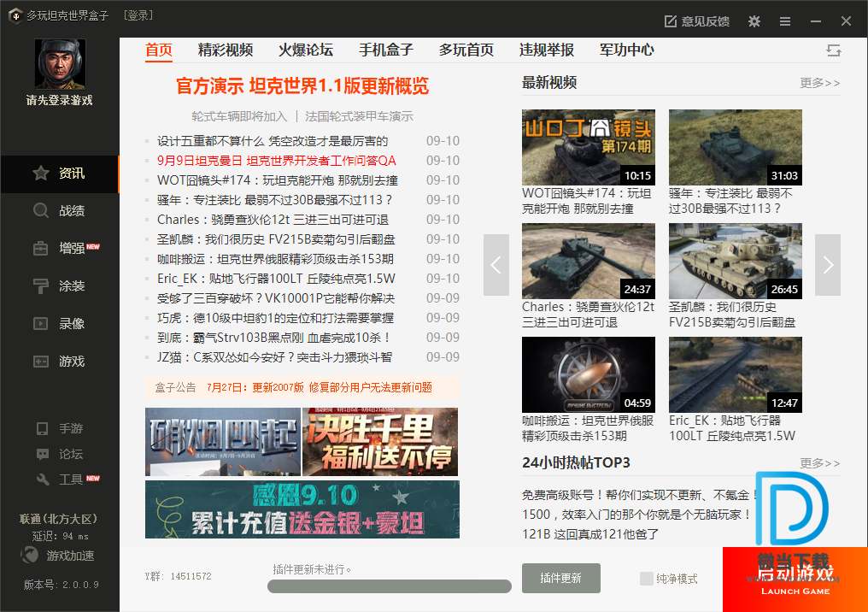Open the 论坛 forum chat entry
The width and height of the screenshot is (868, 612).
(x=59, y=454)
